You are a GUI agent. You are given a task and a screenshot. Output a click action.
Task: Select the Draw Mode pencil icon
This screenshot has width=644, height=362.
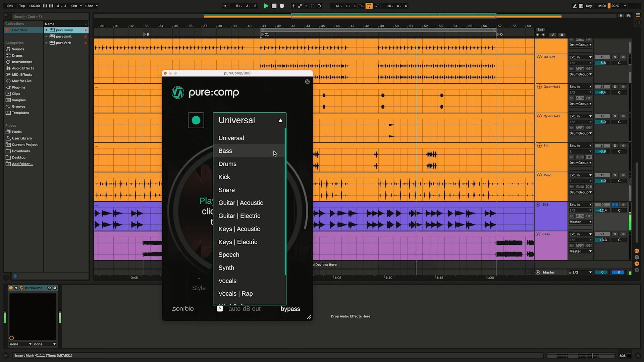tap(574, 6)
